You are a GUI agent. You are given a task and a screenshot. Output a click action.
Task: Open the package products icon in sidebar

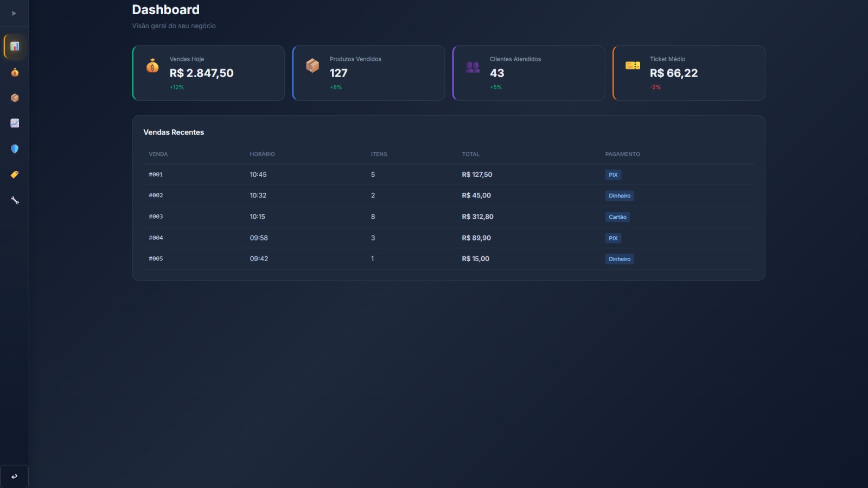click(15, 98)
